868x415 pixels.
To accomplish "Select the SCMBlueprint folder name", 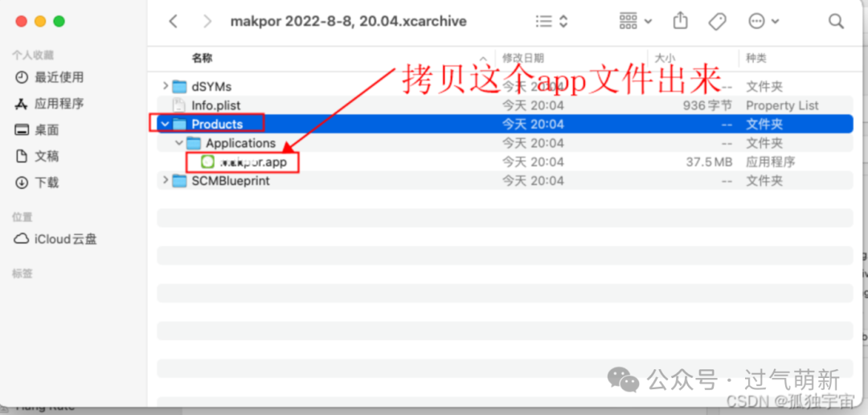I will tap(231, 181).
